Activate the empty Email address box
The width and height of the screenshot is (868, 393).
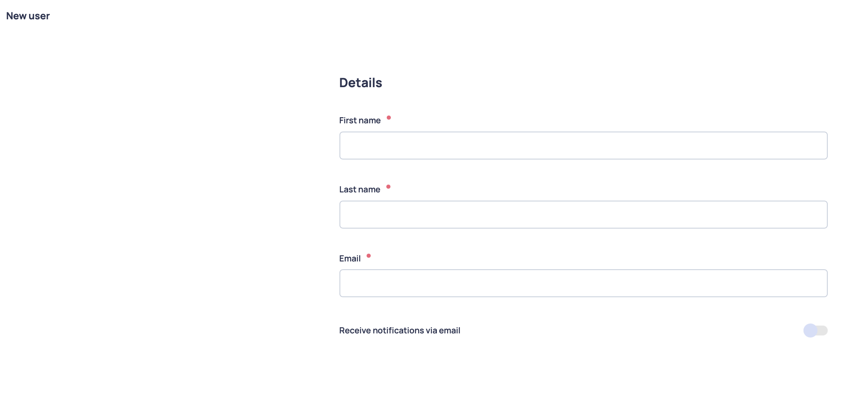click(583, 283)
